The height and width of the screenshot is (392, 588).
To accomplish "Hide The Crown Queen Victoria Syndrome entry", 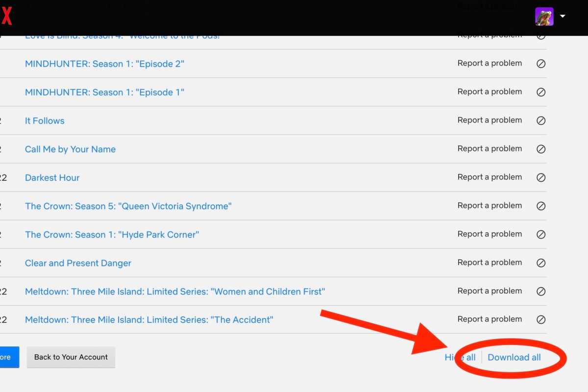I will point(541,206).
